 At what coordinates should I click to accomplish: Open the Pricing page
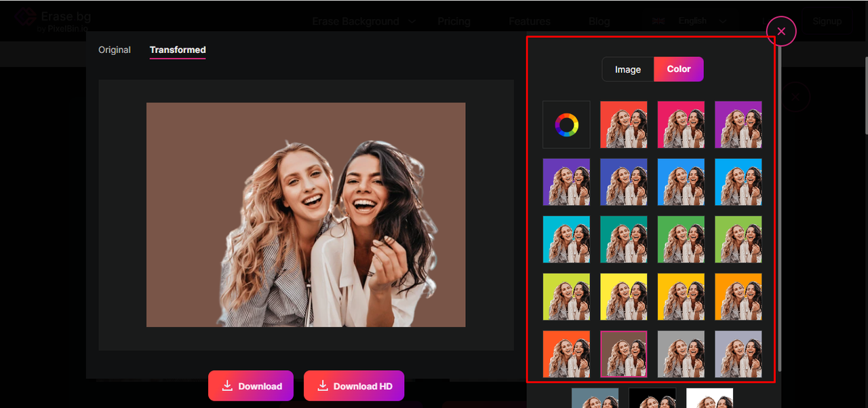[x=454, y=21]
